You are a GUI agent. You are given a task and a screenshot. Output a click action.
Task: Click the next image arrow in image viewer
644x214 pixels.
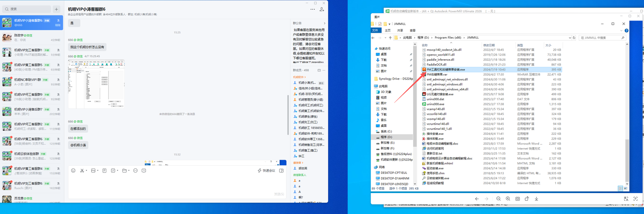click(x=487, y=199)
